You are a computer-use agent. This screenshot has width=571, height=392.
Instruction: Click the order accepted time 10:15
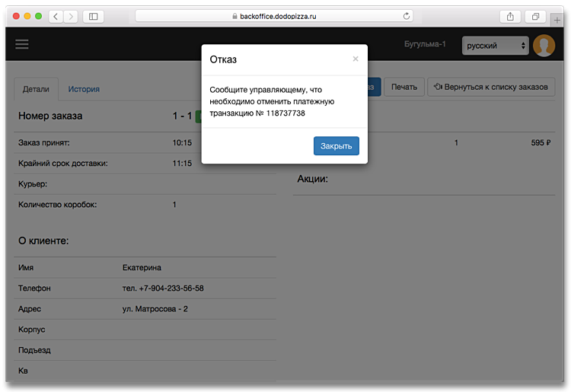pyautogui.click(x=182, y=142)
